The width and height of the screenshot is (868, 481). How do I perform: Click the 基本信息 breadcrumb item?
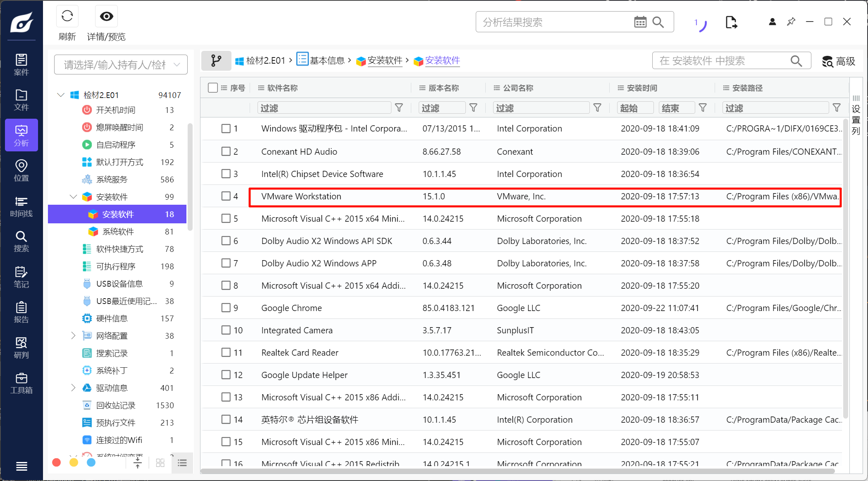pyautogui.click(x=327, y=61)
